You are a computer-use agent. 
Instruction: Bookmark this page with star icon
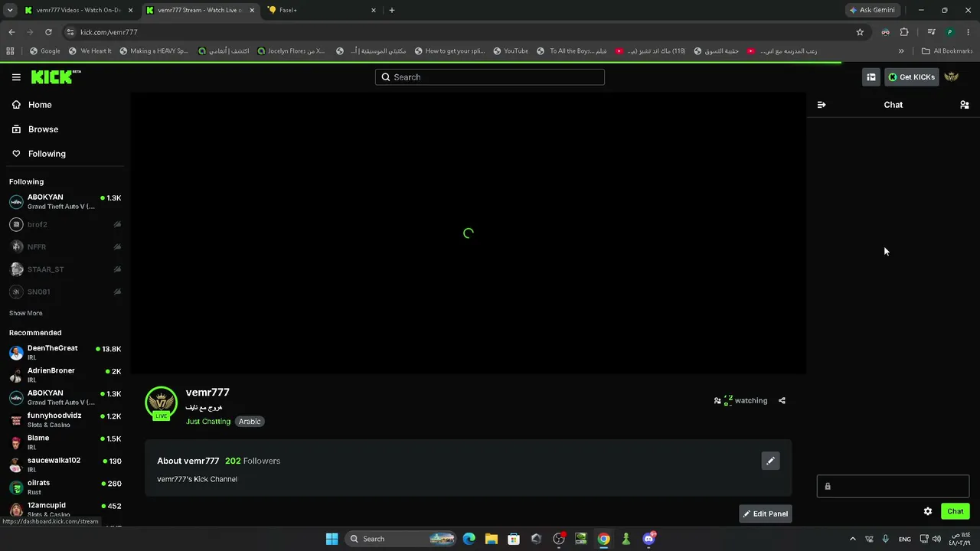[x=860, y=32]
